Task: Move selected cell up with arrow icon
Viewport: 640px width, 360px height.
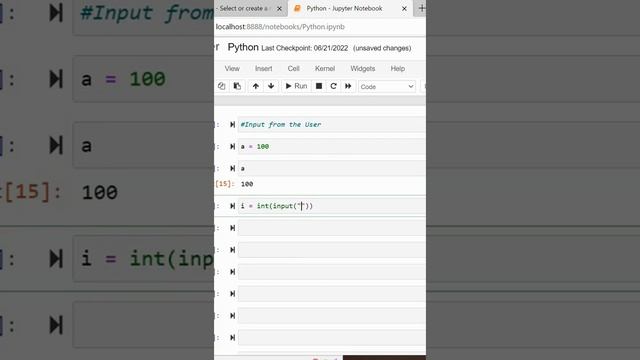Action: [x=256, y=86]
